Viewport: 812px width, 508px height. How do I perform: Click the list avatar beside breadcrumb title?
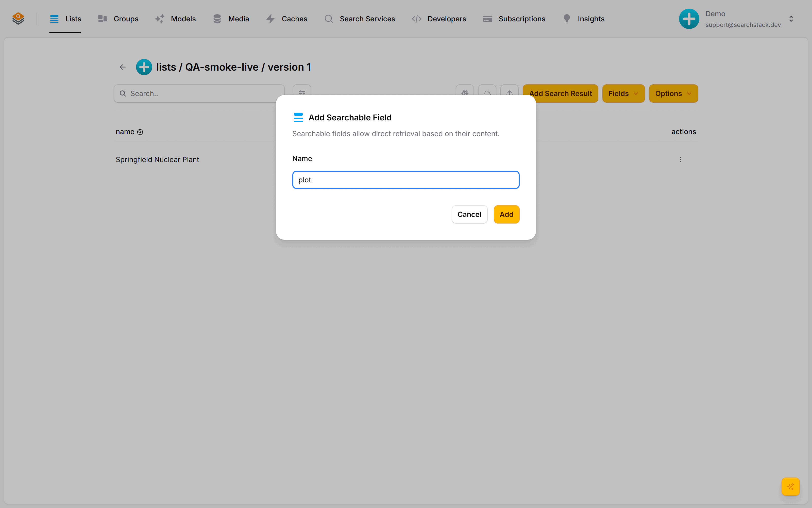[144, 67]
